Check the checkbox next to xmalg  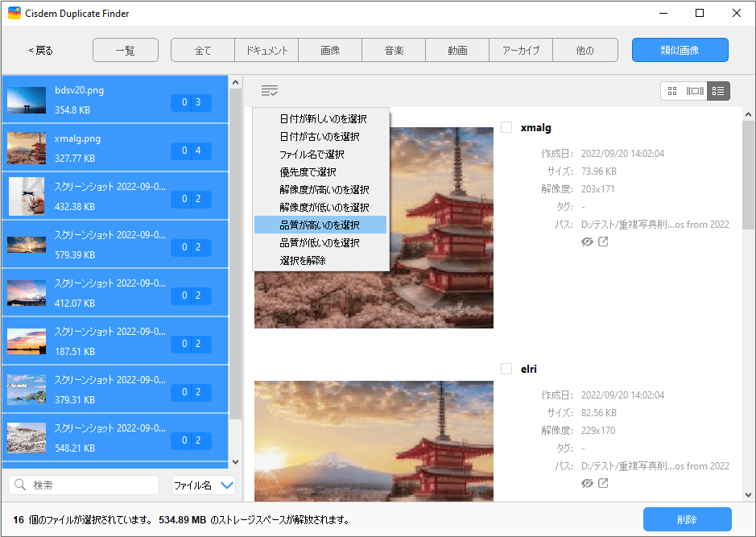click(506, 127)
